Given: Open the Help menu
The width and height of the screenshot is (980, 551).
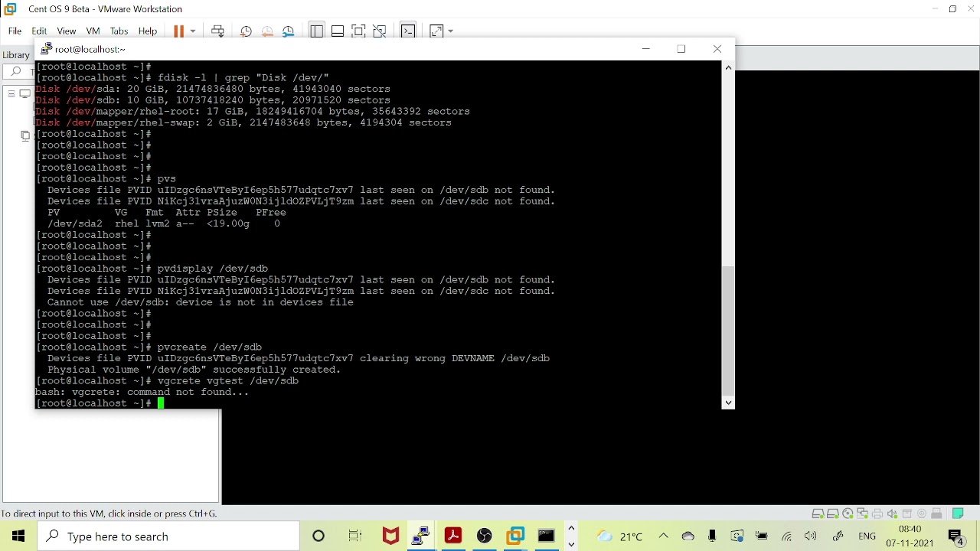Looking at the screenshot, I should (148, 31).
